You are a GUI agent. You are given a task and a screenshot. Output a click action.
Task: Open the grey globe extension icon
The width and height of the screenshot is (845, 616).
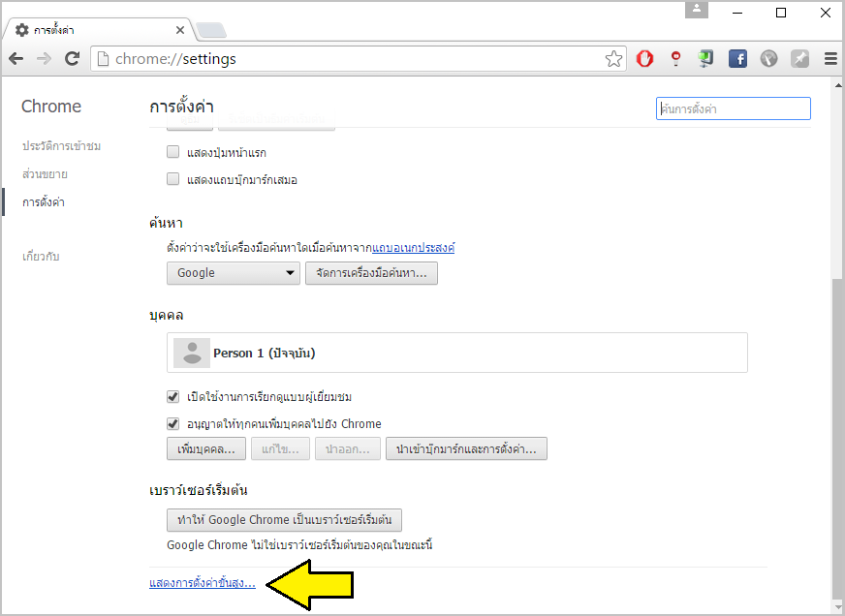[769, 58]
